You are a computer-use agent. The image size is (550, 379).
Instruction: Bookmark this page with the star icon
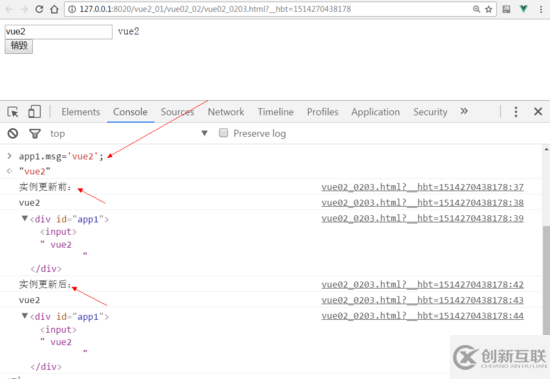tap(489, 9)
